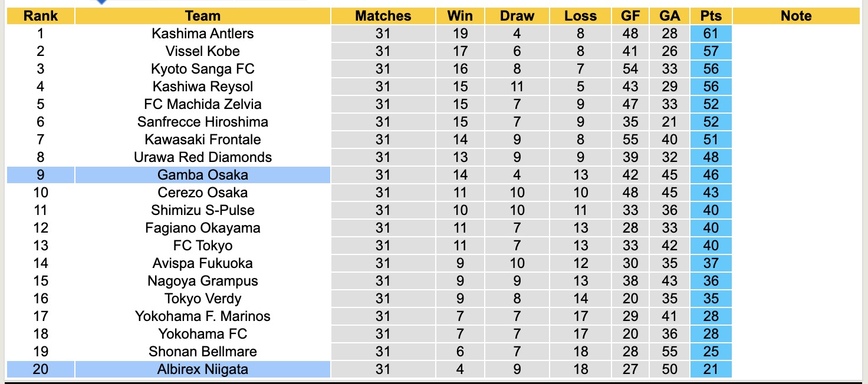Click the highlighted Gamba Osaka team cell

click(x=202, y=175)
